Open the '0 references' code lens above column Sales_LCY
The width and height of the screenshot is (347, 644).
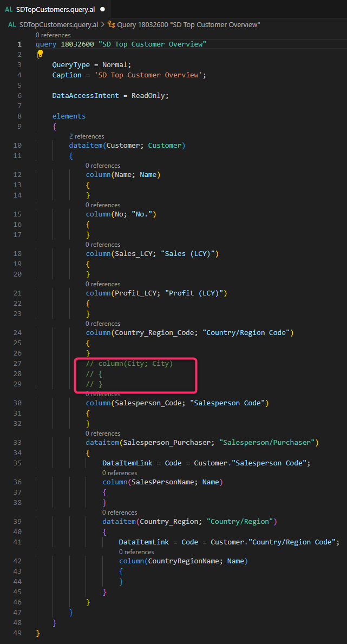(103, 245)
